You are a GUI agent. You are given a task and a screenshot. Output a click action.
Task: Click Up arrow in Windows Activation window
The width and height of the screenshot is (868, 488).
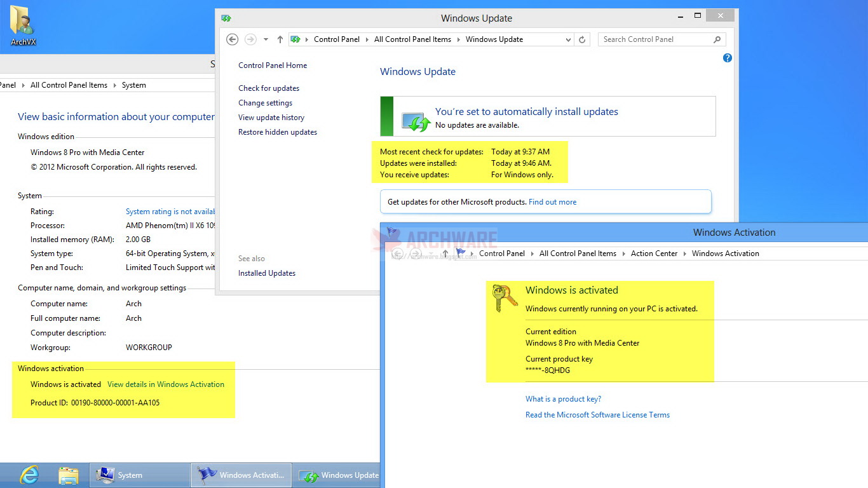[445, 254]
